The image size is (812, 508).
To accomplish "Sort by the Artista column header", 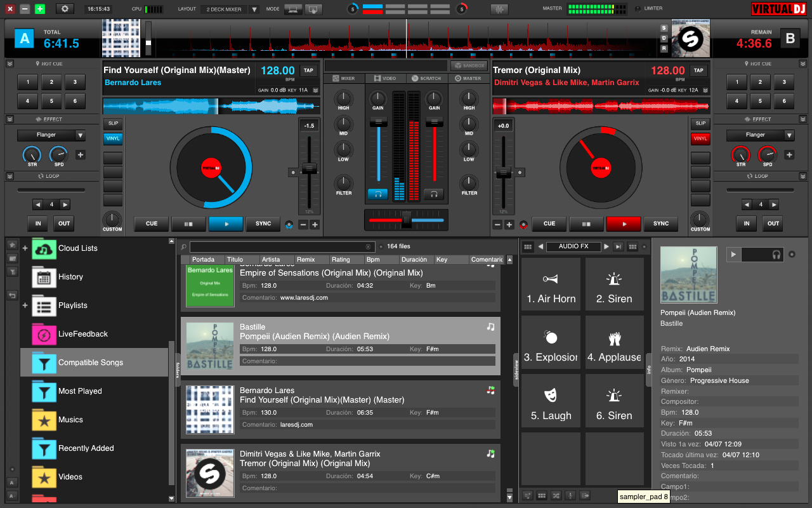I will coord(277,260).
